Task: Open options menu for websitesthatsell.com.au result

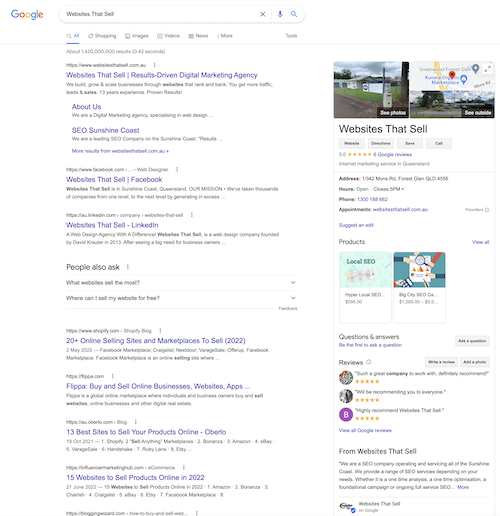Action: [154, 65]
